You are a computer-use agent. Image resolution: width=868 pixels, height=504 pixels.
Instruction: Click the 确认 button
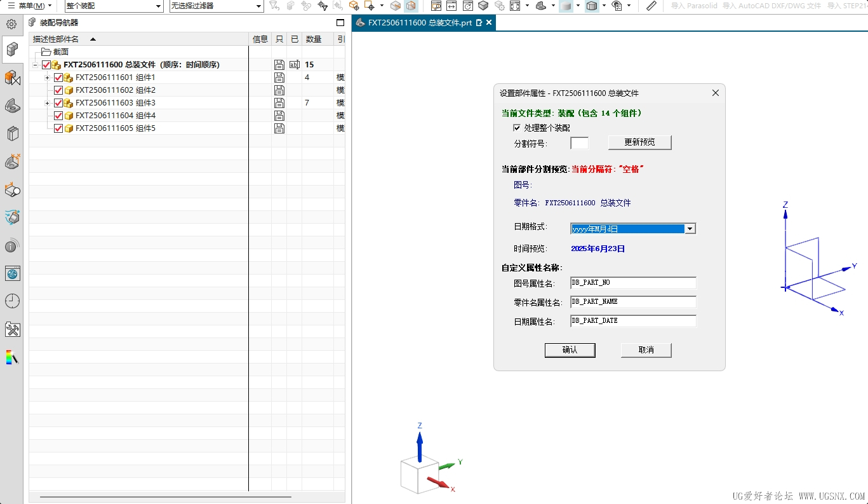coord(570,350)
